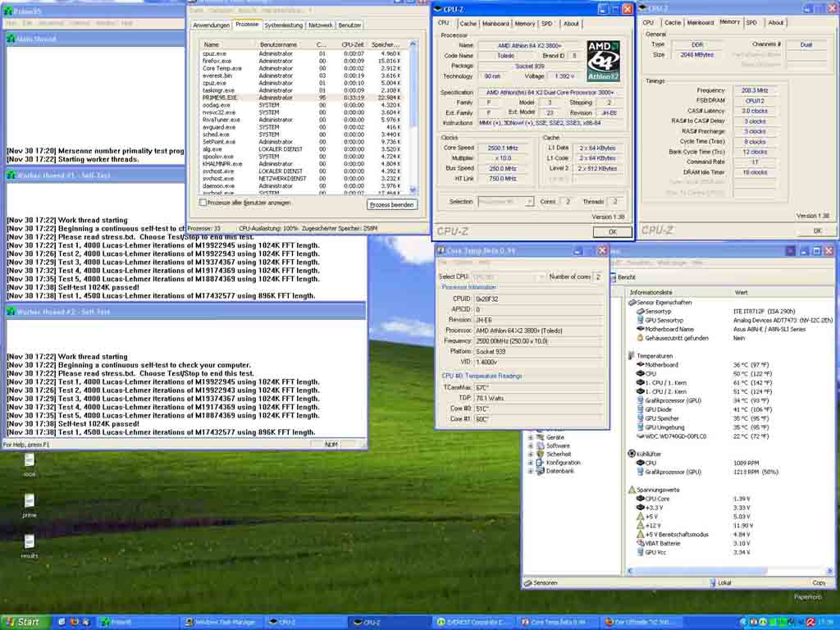
Task: Click the EVEREST taskbar button
Action: [473, 623]
